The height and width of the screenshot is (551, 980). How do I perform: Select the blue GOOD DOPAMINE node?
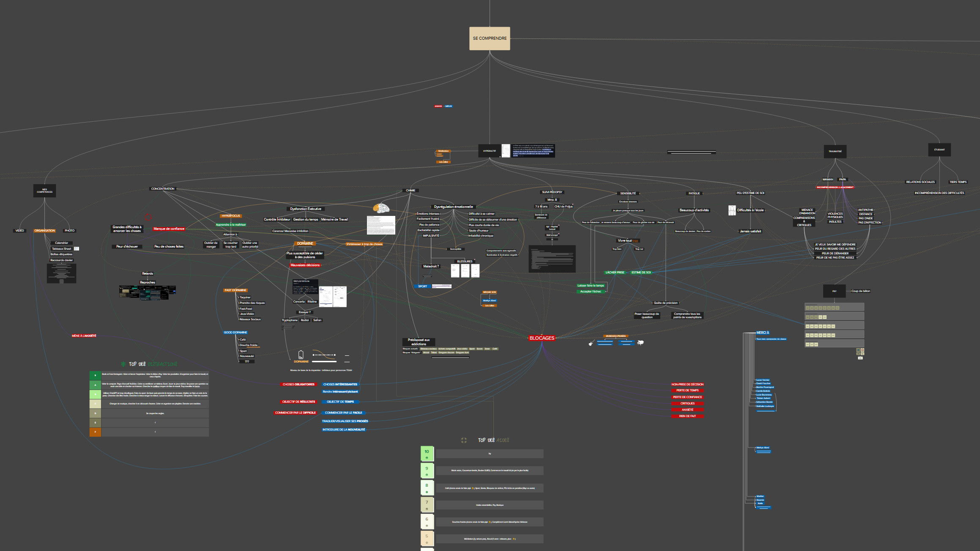point(235,333)
